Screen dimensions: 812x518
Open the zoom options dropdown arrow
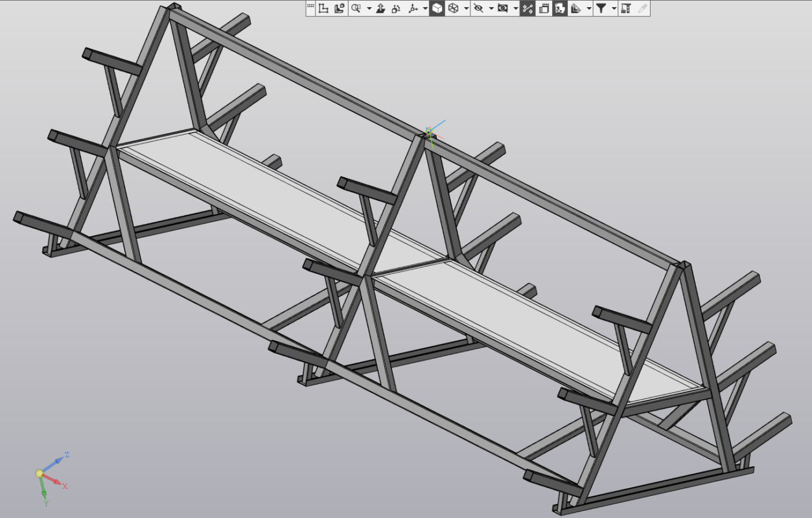(369, 8)
